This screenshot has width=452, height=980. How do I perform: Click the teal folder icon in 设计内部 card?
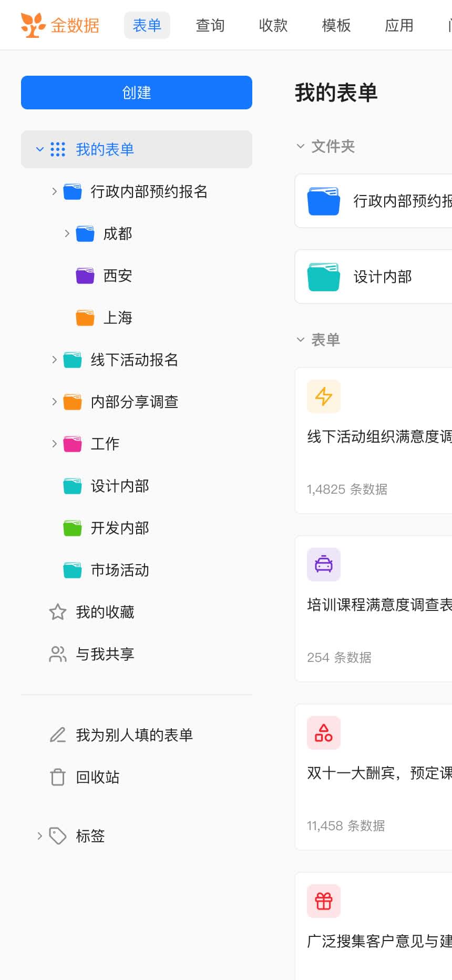click(x=324, y=277)
